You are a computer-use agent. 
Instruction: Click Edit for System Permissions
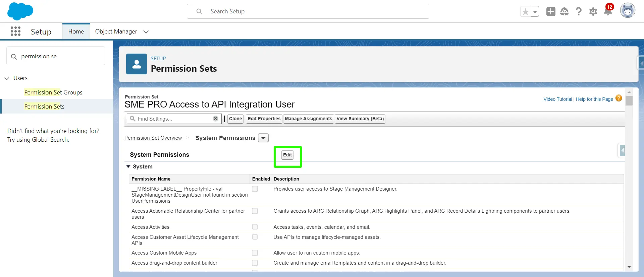click(x=287, y=155)
